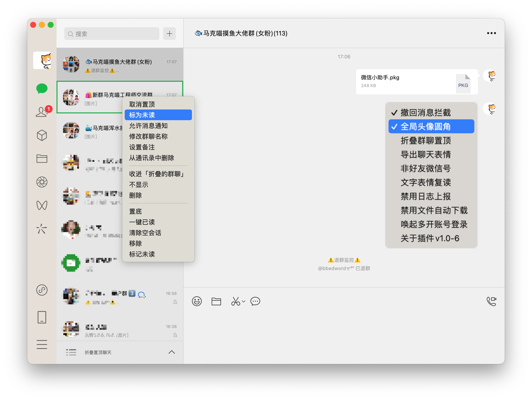Click the emoji smiley button
The image size is (532, 400).
pyautogui.click(x=197, y=301)
